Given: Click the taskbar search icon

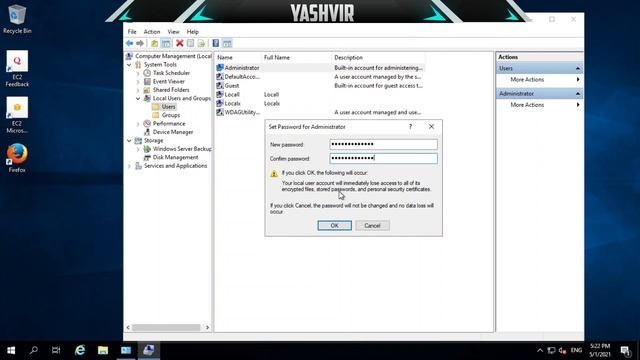Looking at the screenshot, I should coord(34,350).
